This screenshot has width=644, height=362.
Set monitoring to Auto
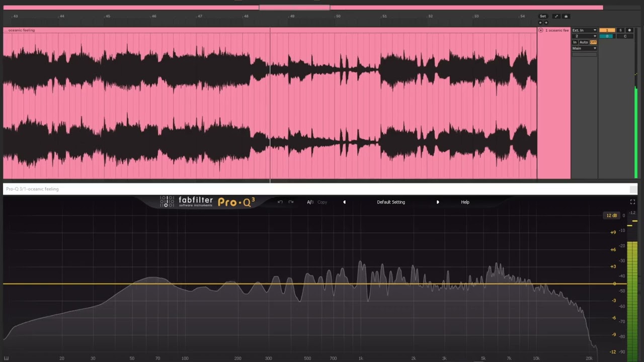584,42
